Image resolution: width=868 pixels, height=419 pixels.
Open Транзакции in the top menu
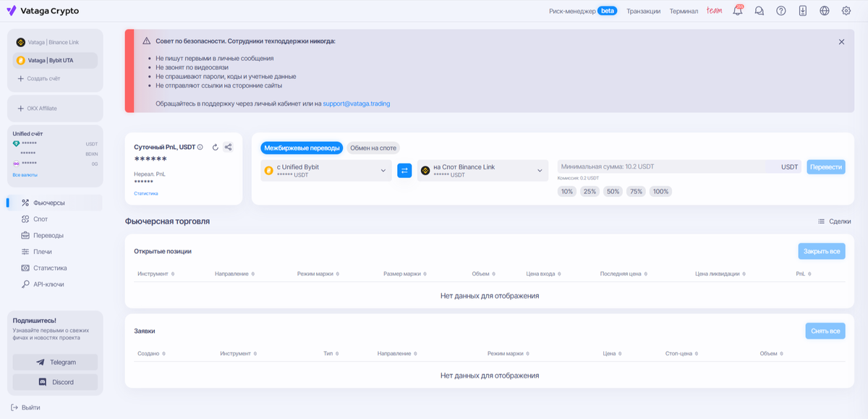(x=644, y=11)
